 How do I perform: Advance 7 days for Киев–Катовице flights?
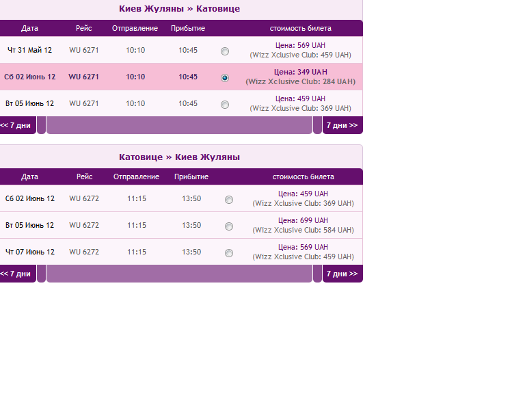pyautogui.click(x=342, y=125)
